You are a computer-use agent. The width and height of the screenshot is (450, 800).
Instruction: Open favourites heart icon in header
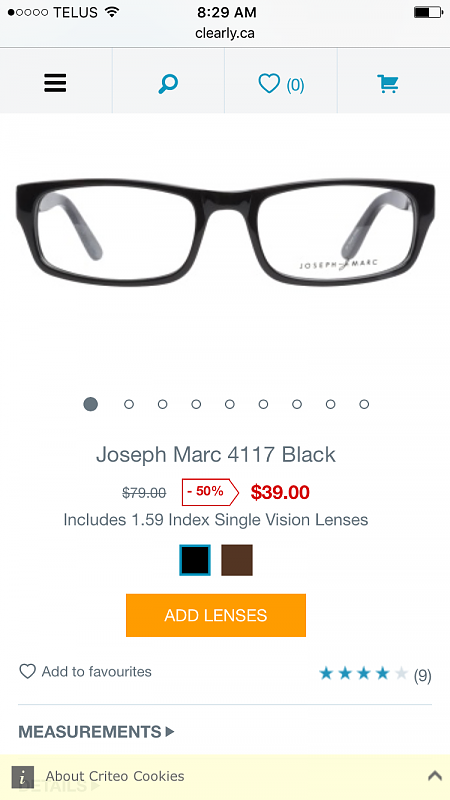click(269, 83)
